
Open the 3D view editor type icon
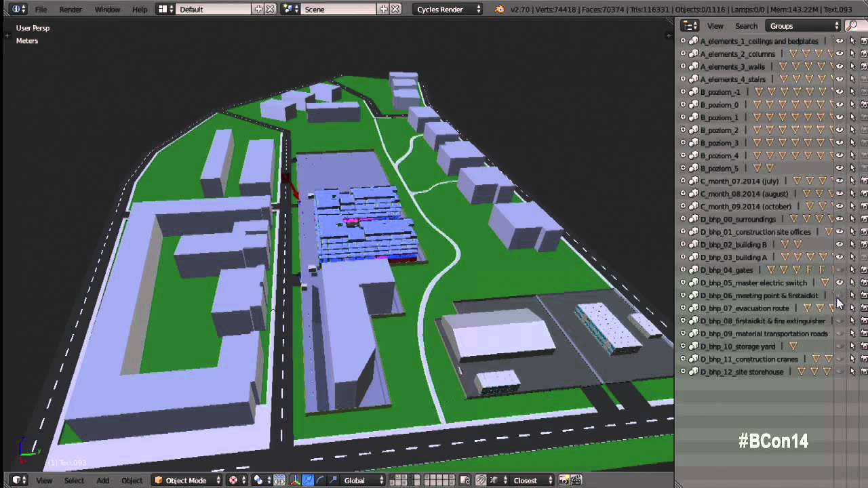(18, 480)
